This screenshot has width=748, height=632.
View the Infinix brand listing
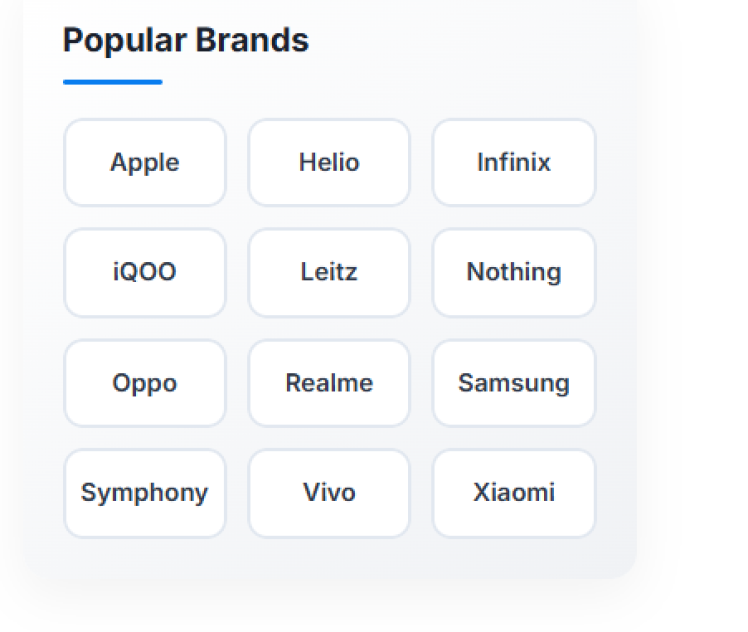[x=514, y=163]
